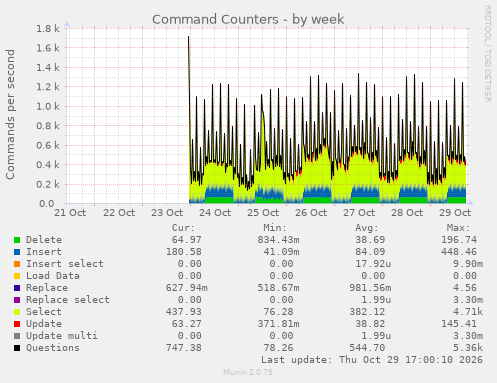Viewport: 497px width, 383px height.
Task: Click Replace current value 627.94m
Action: pos(187,288)
